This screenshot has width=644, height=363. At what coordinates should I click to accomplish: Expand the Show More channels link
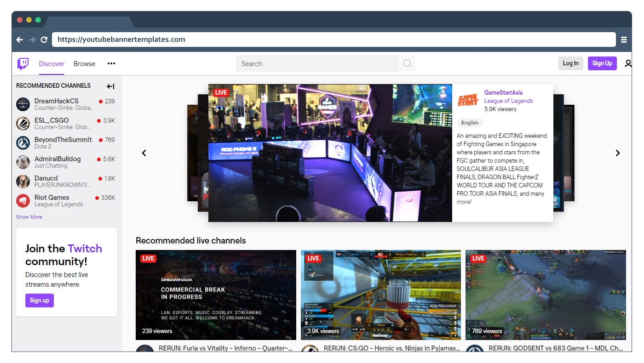point(29,217)
